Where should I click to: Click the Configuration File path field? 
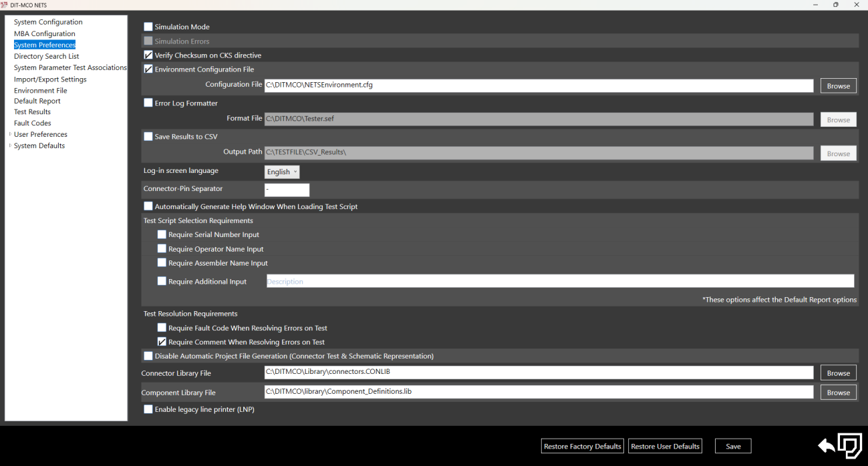click(539, 85)
